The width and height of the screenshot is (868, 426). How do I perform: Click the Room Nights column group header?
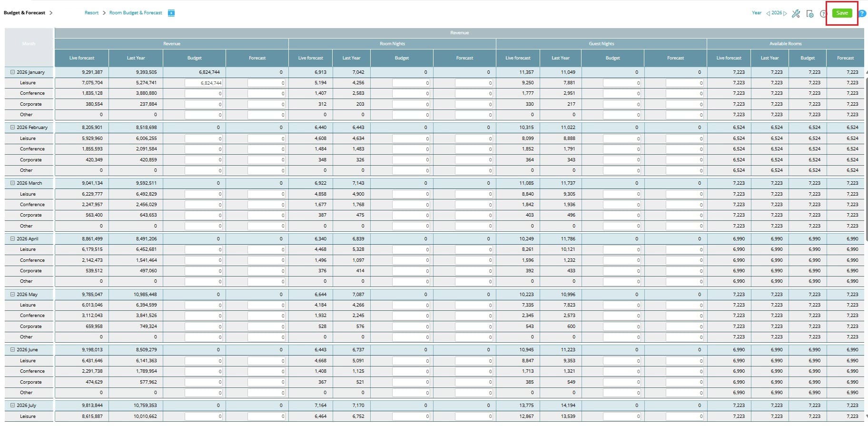point(392,44)
